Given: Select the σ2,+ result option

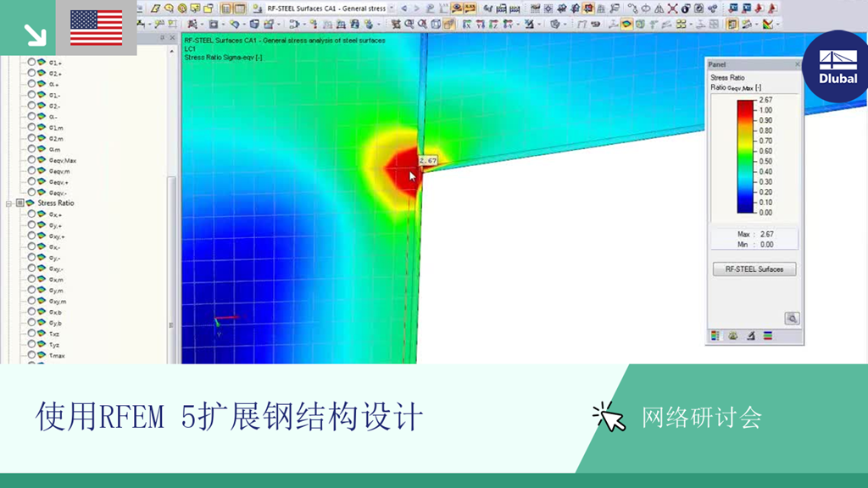Looking at the screenshot, I should pos(31,73).
